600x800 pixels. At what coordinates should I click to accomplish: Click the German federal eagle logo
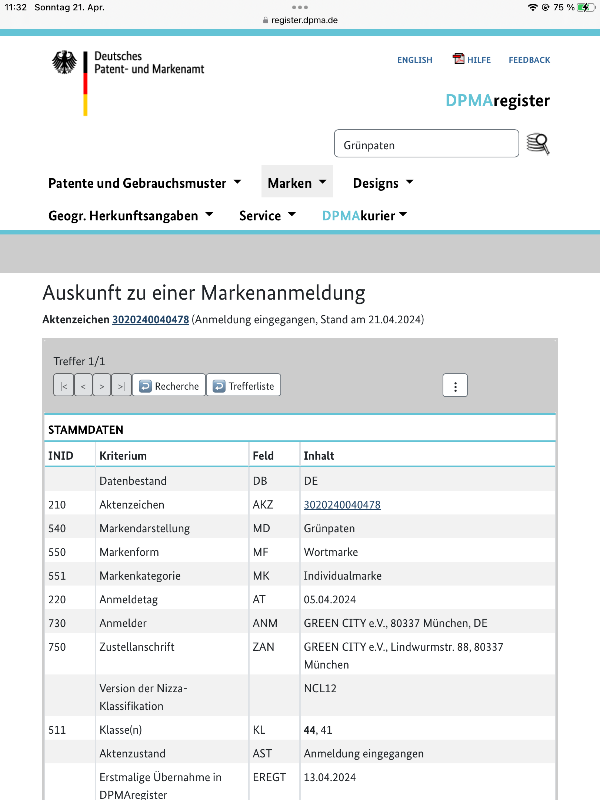[64, 62]
